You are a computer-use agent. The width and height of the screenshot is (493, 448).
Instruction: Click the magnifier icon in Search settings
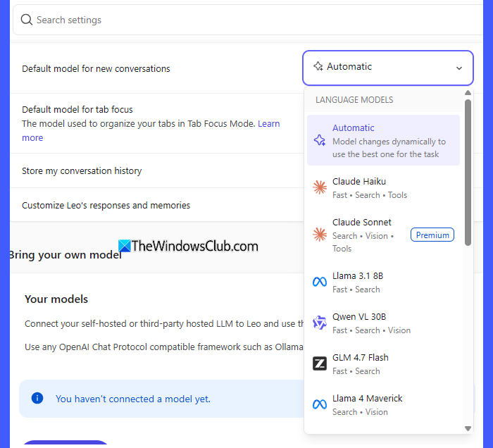(27, 20)
